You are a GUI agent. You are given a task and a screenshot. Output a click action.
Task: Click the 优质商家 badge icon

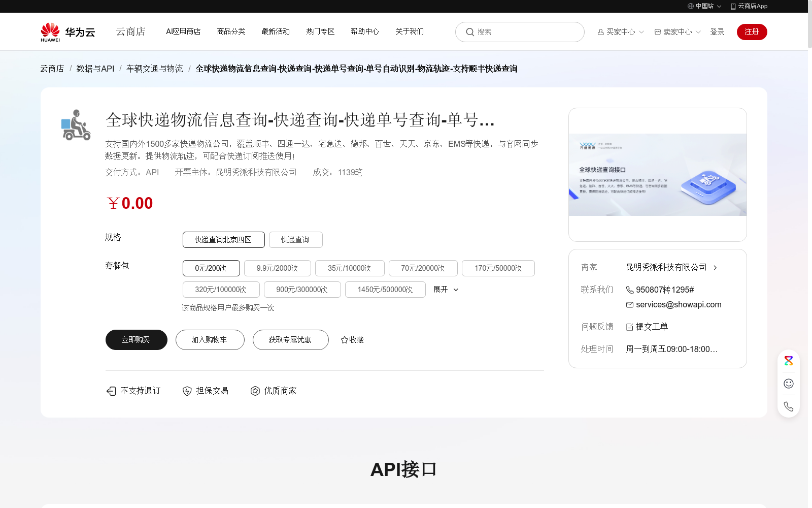tap(255, 391)
